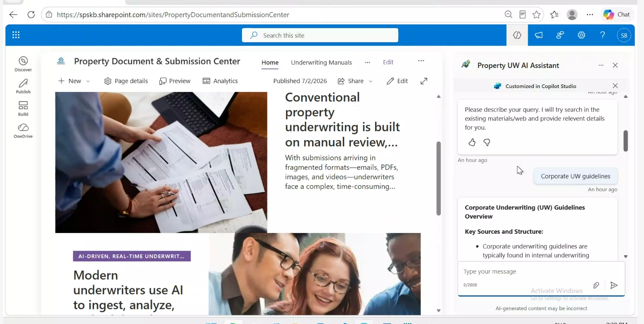This screenshot has width=644, height=324.
Task: Click the Corporate UW guidelines chat bubble
Action: (576, 176)
